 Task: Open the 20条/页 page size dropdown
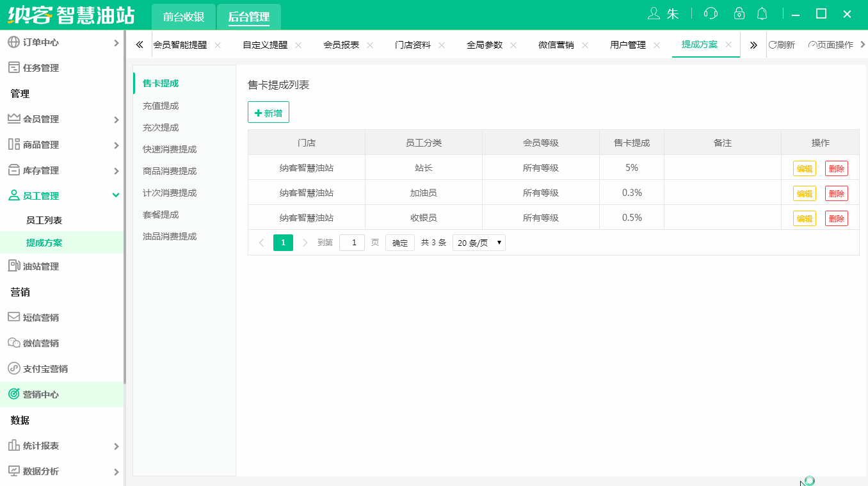click(x=478, y=242)
